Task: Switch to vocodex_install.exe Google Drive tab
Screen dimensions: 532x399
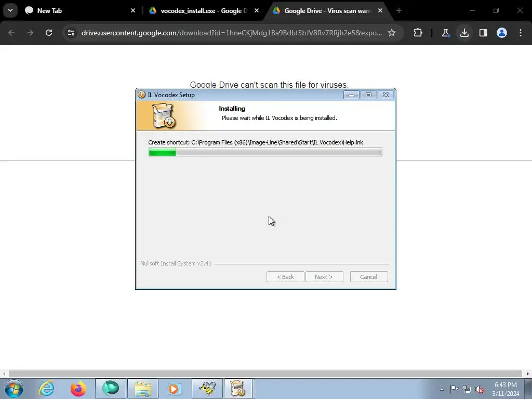Action: click(x=204, y=10)
